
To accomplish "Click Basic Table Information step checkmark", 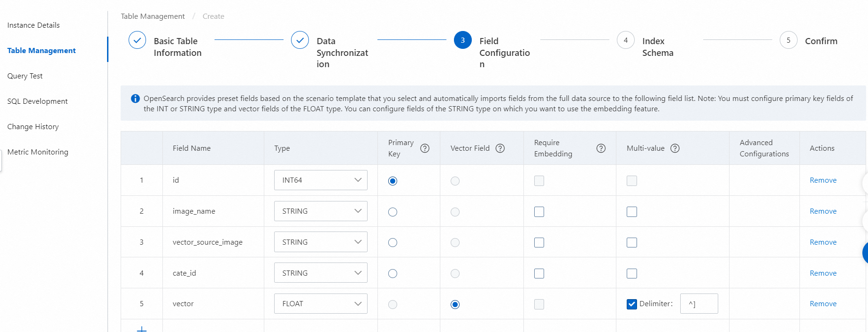I will tap(137, 40).
